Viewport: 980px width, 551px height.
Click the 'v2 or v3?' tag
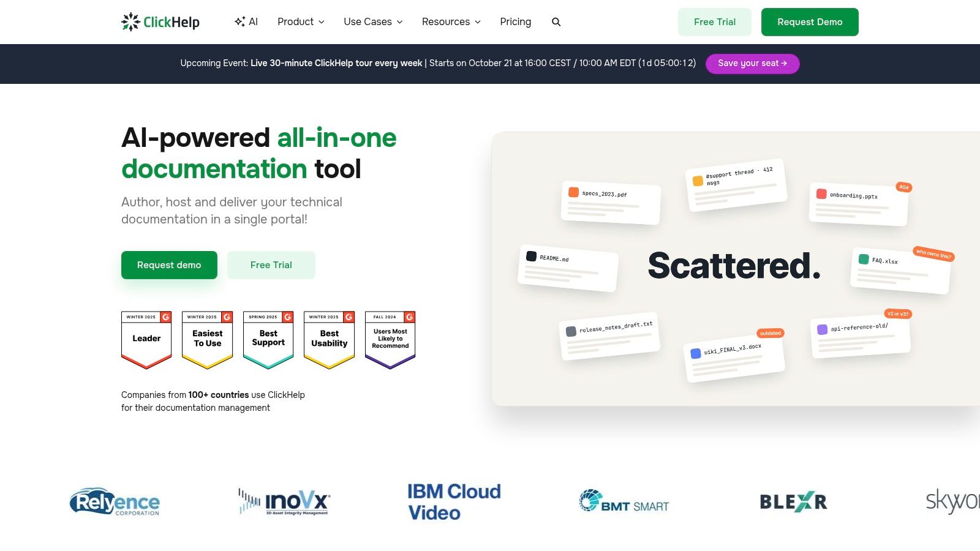tap(899, 313)
